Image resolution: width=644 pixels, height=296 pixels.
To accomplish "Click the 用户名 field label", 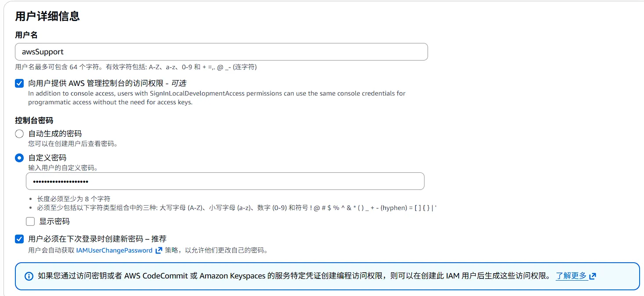I will tap(26, 35).
